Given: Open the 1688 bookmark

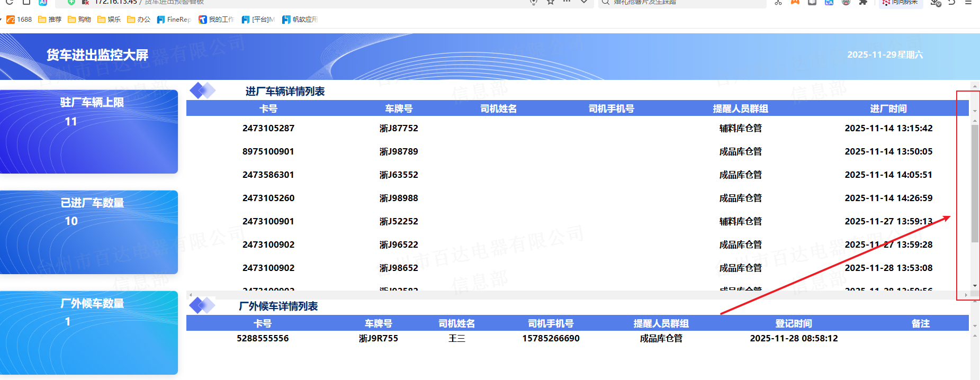Looking at the screenshot, I should pyautogui.click(x=19, y=20).
